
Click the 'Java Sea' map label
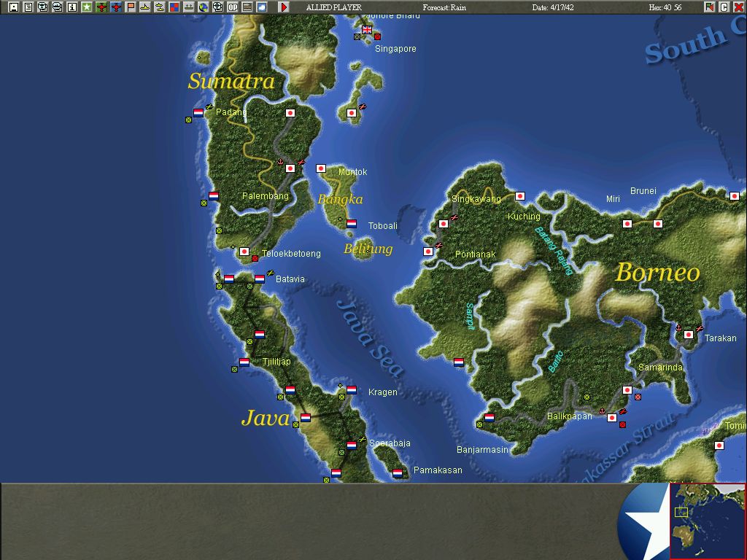370,338
